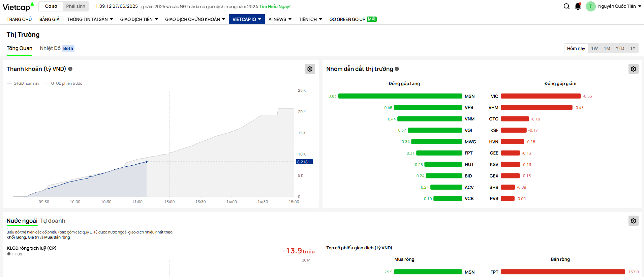This screenshot has width=644, height=277.
Task: Click GEX ticker label
Action: tap(494, 176)
